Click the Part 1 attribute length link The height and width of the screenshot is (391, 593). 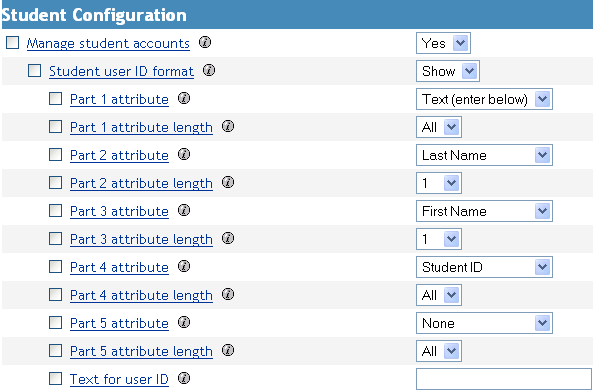[x=141, y=127]
